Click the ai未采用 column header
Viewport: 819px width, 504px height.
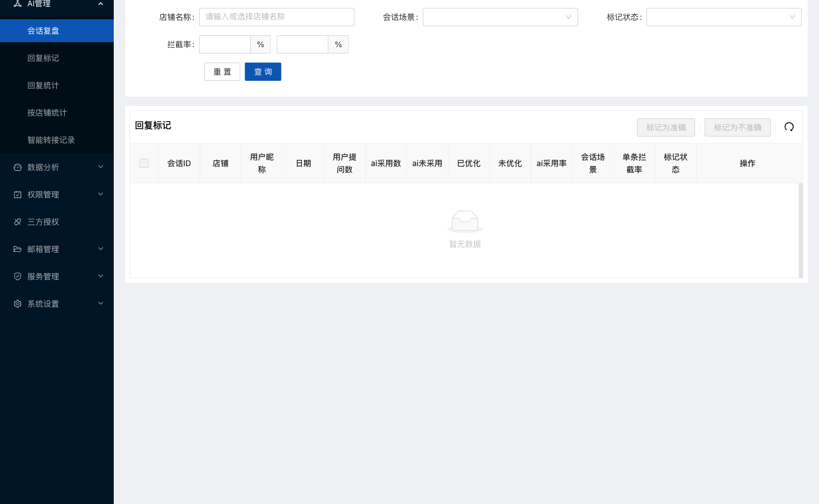tap(427, 163)
